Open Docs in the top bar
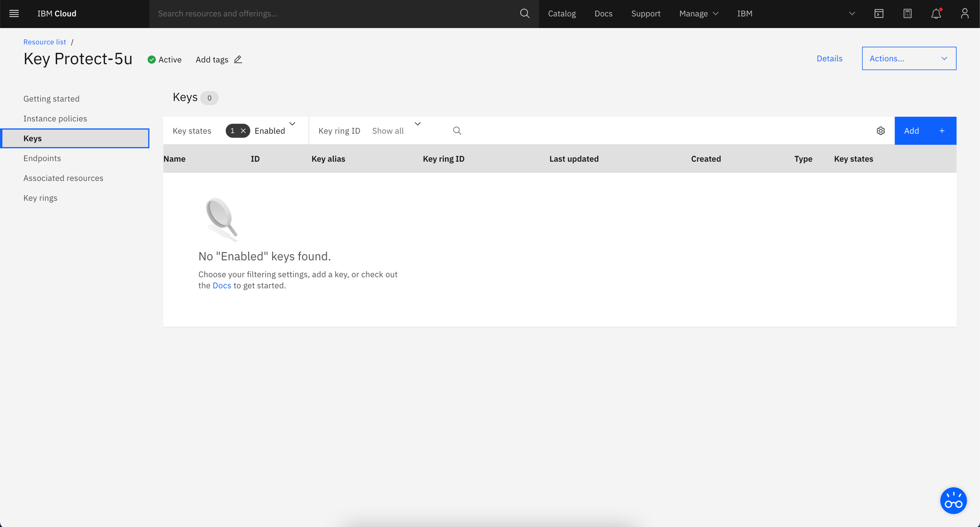The image size is (980, 527). [x=603, y=14]
